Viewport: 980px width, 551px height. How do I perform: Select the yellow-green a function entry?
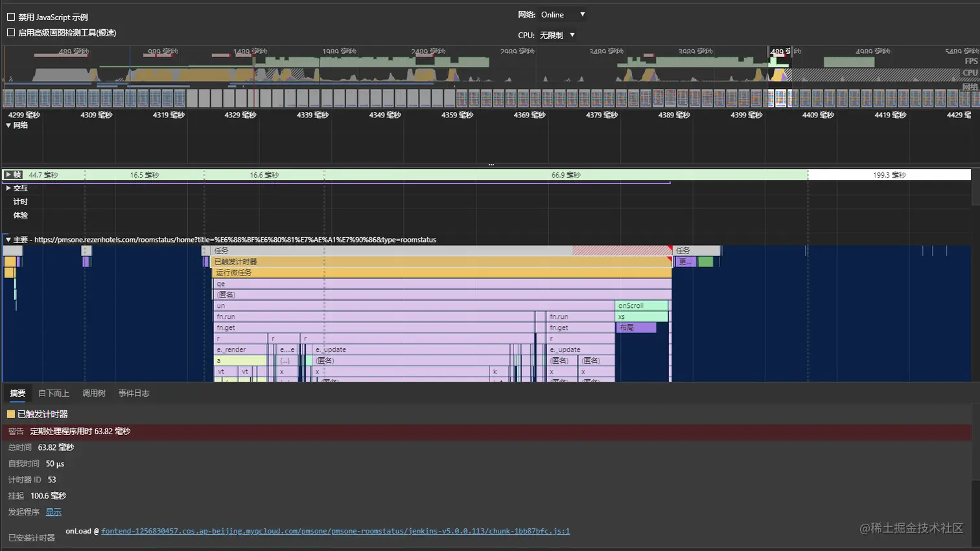click(x=240, y=360)
